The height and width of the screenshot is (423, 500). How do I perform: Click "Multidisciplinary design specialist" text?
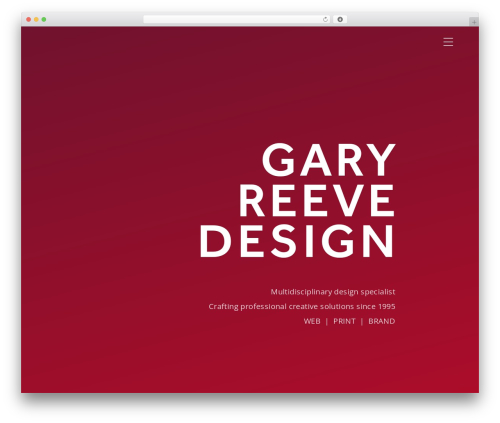click(333, 292)
